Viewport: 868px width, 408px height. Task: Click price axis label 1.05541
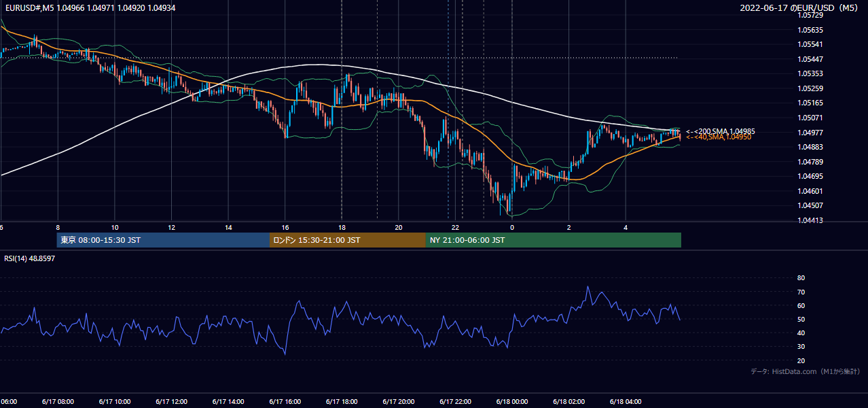pos(810,44)
